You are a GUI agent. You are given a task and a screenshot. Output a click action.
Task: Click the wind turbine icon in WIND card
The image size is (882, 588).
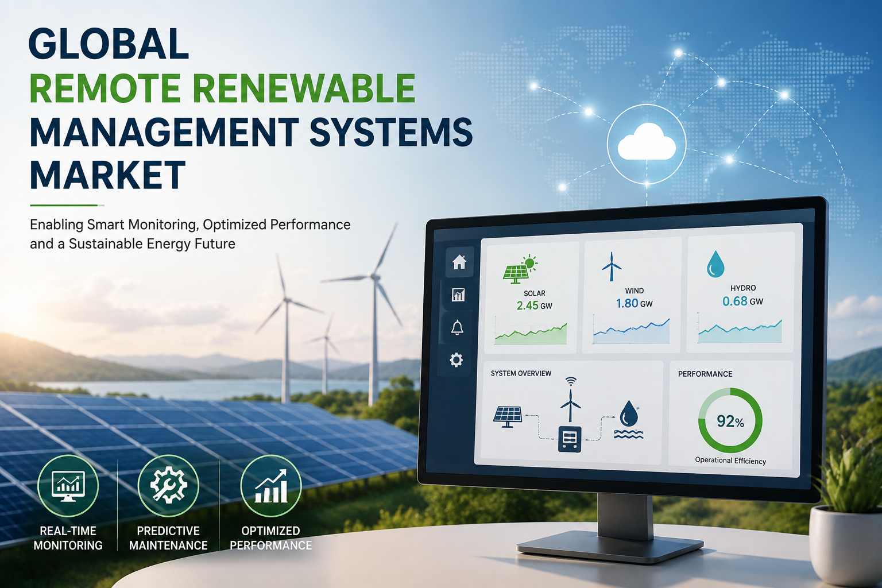[x=612, y=266]
